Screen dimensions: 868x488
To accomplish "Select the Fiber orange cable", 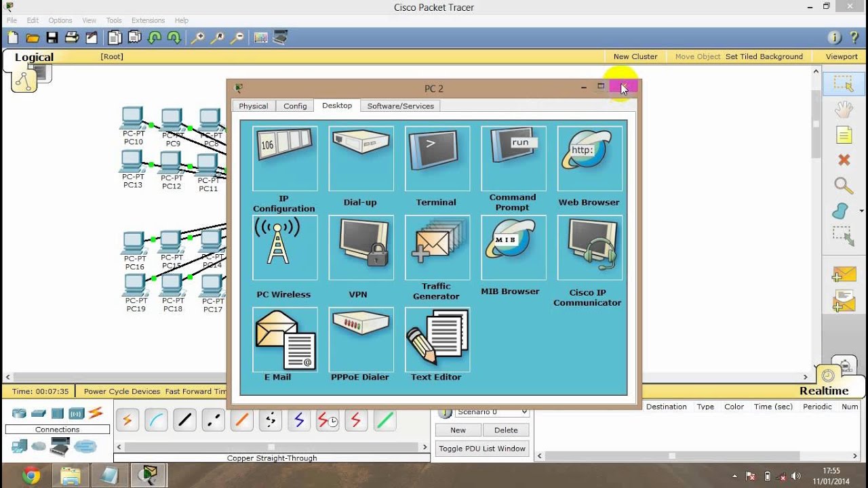I will pos(241,420).
